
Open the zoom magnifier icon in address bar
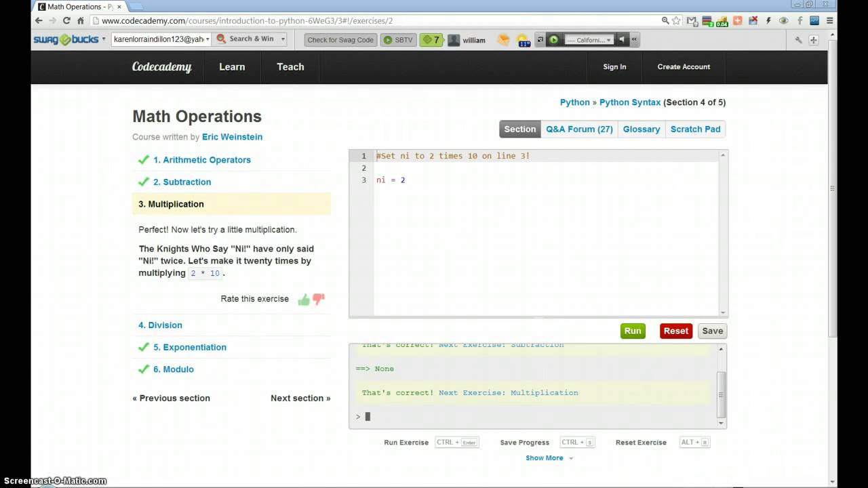[665, 21]
